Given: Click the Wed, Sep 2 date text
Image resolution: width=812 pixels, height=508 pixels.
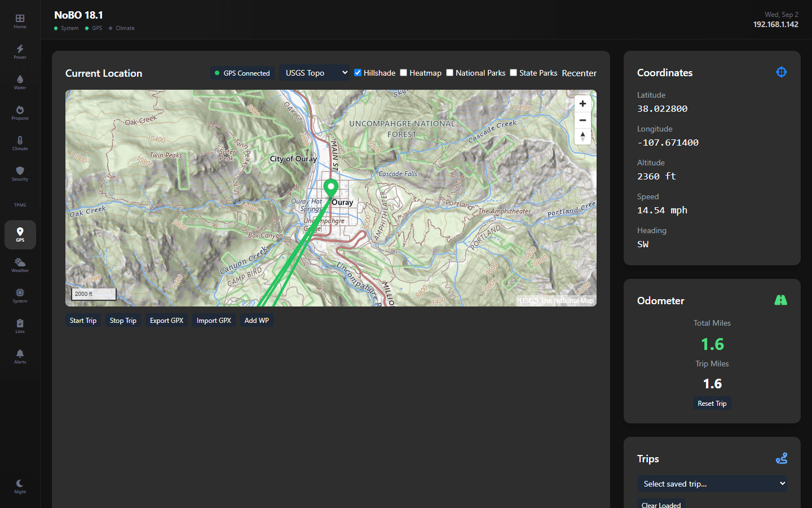Looking at the screenshot, I should (782, 15).
